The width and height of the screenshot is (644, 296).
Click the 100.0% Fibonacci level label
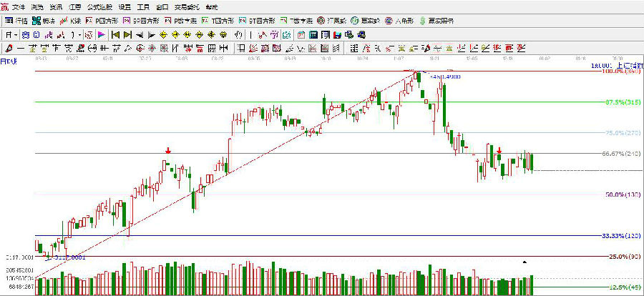620,71
